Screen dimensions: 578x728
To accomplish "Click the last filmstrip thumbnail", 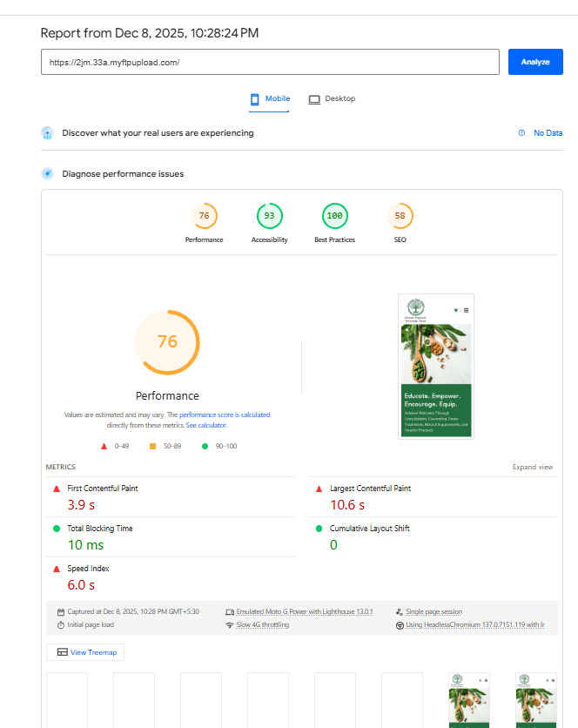I will point(535,699).
